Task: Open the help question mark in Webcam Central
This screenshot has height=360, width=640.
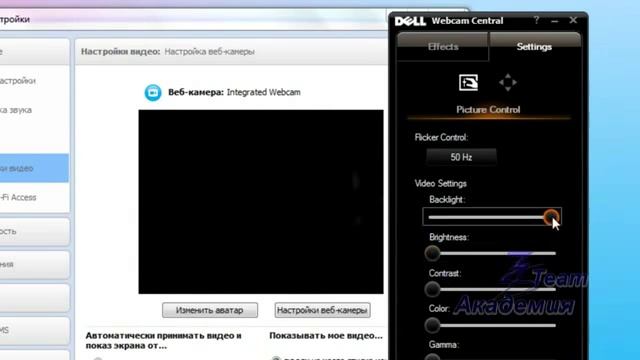Action: [x=536, y=20]
